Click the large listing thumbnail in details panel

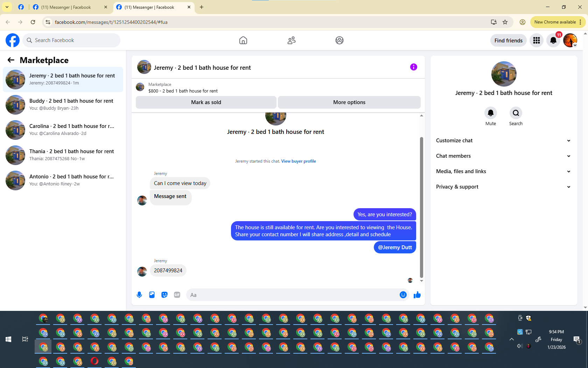[504, 74]
